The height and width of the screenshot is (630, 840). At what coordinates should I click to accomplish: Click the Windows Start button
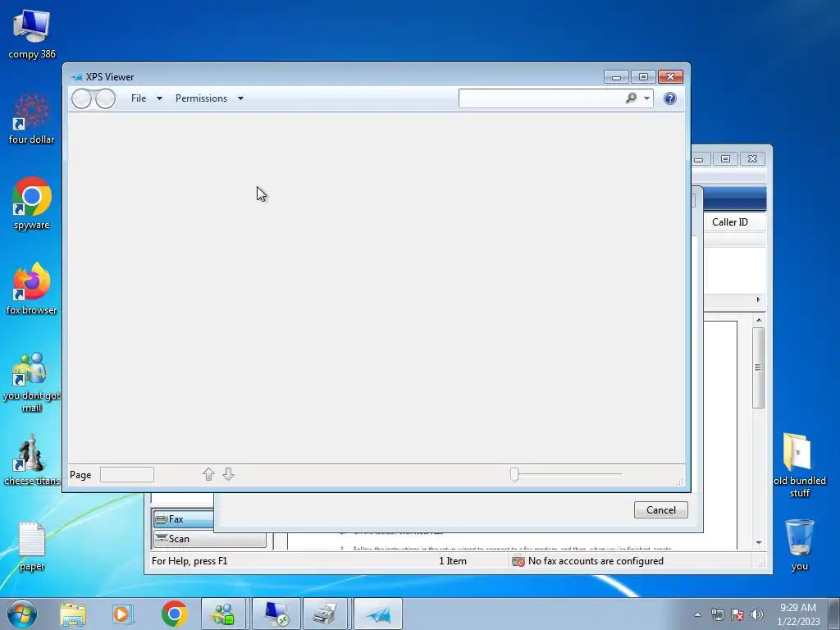(22, 614)
